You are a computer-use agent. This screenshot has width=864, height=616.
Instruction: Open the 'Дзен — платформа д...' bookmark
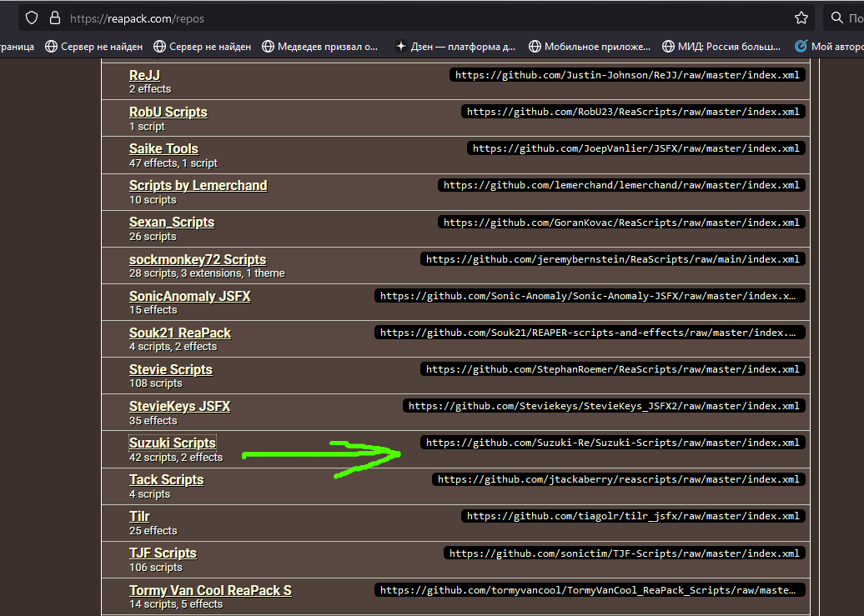click(455, 47)
